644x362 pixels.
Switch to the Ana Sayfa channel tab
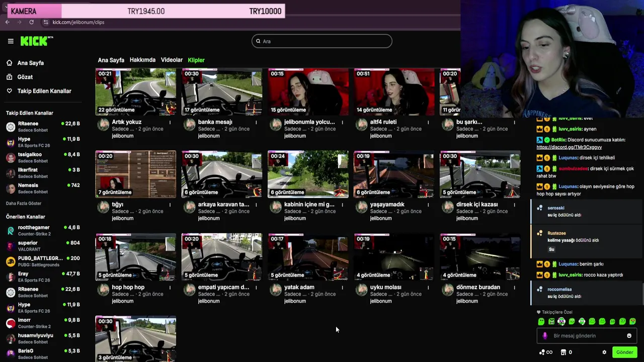(x=111, y=60)
